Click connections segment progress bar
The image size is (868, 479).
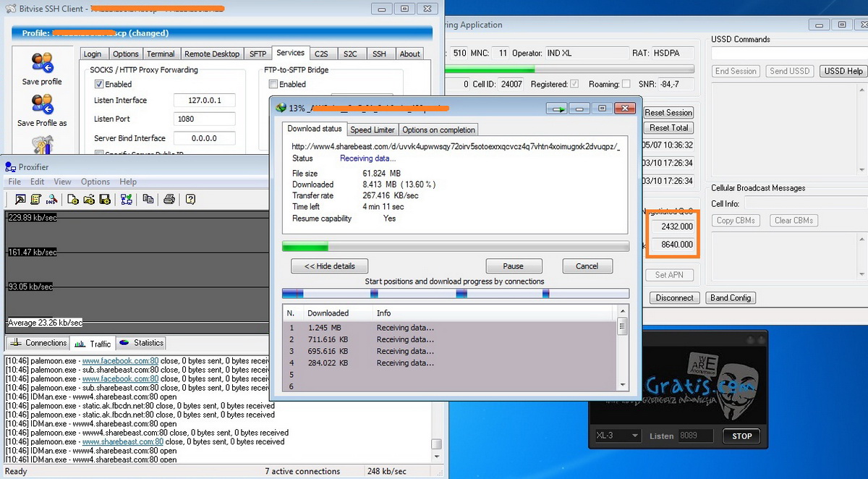click(456, 293)
